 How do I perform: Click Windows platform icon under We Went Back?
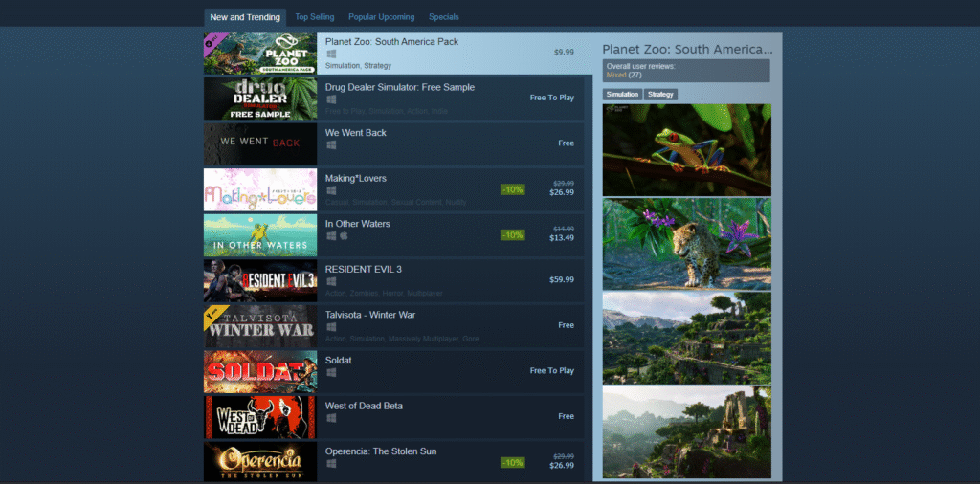point(331,144)
